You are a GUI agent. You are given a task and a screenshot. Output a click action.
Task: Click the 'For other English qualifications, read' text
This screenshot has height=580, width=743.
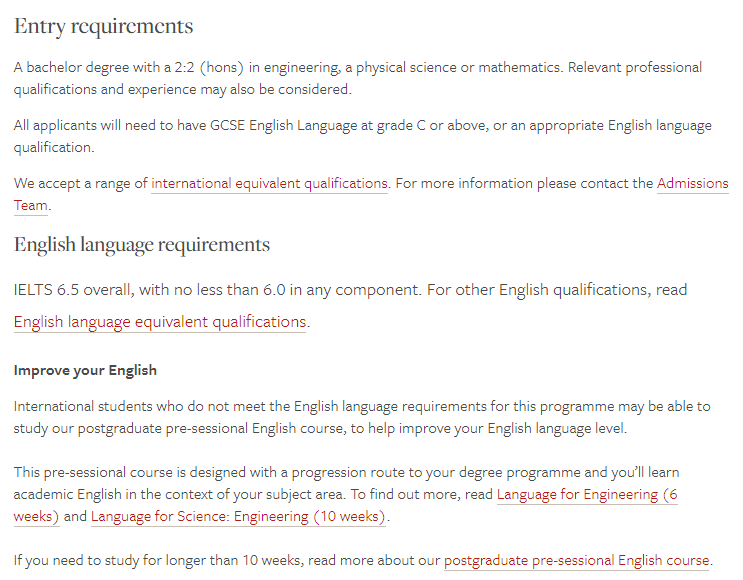557,290
